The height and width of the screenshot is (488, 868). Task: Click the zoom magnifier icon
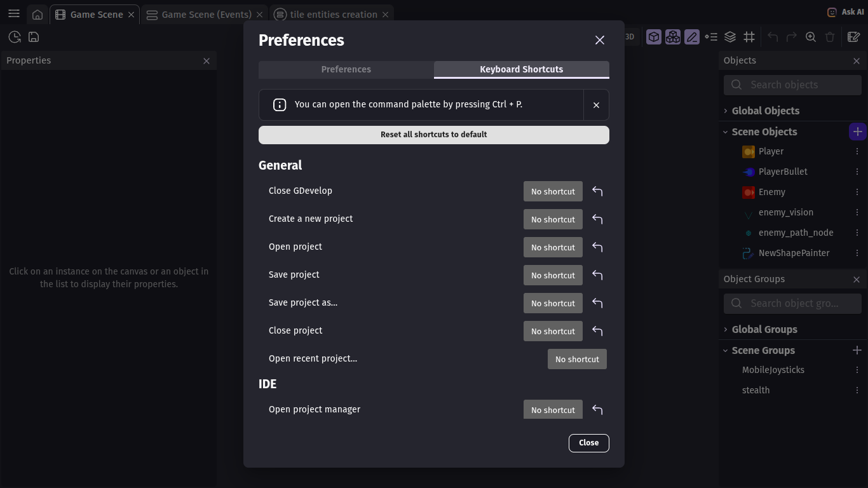(811, 37)
